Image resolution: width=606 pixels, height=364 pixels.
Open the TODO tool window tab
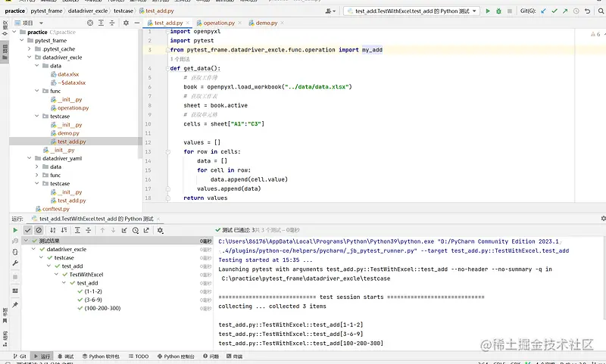click(x=139, y=356)
